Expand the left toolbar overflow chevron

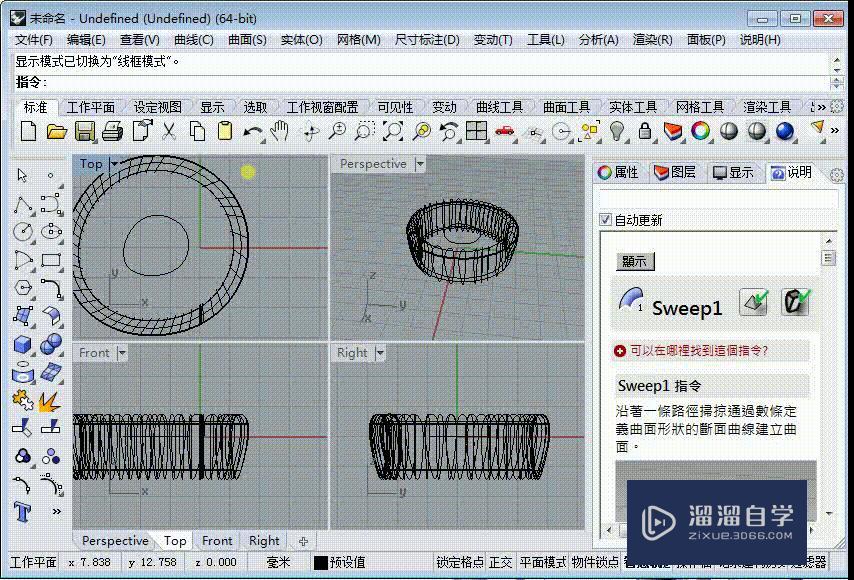(x=56, y=511)
